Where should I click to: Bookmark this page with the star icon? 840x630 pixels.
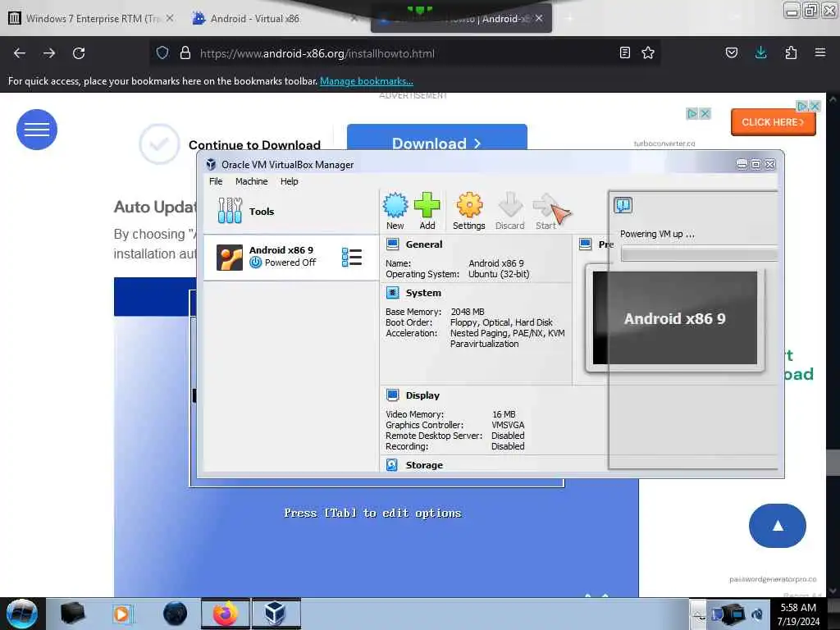648,53
